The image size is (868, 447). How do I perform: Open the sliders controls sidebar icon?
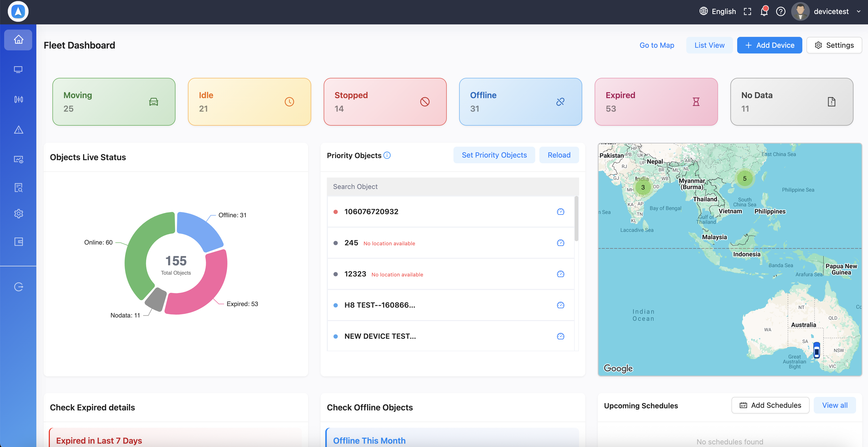pyautogui.click(x=18, y=99)
